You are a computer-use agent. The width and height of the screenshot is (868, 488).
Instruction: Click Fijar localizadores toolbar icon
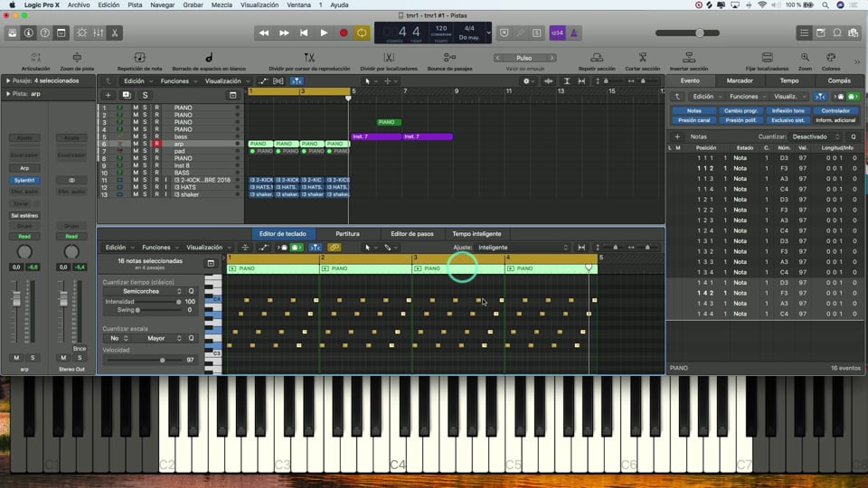(x=768, y=58)
